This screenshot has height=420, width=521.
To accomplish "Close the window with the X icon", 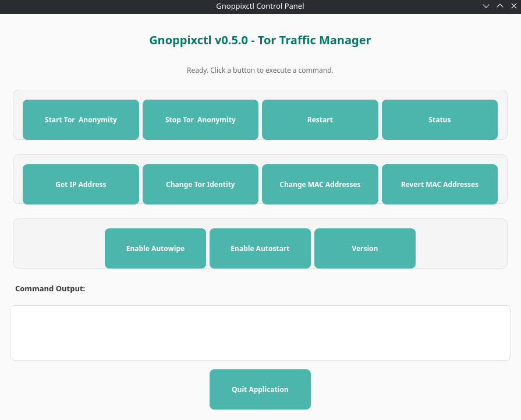I will pos(513,6).
